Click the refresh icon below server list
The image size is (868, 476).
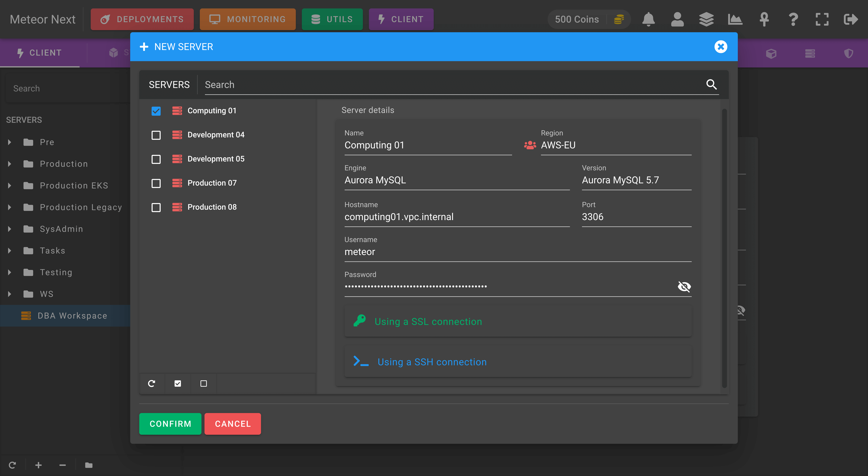pyautogui.click(x=152, y=383)
